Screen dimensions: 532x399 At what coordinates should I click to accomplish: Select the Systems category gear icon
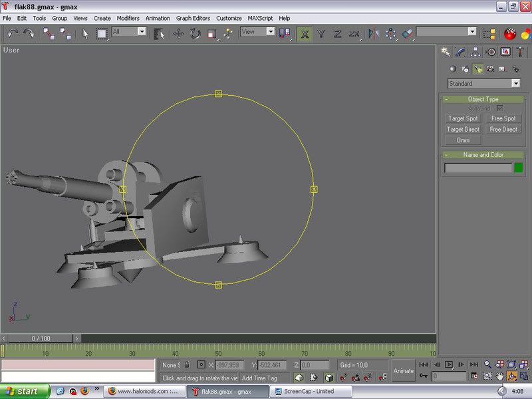[516, 69]
